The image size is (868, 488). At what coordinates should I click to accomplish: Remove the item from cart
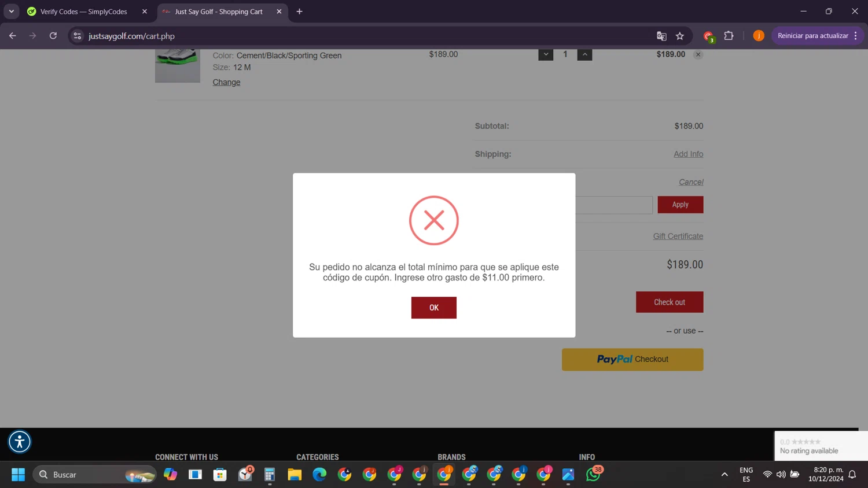698,54
